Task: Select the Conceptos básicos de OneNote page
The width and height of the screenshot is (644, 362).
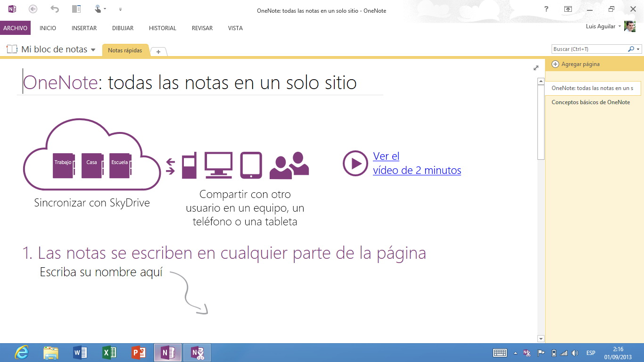Action: pos(590,102)
